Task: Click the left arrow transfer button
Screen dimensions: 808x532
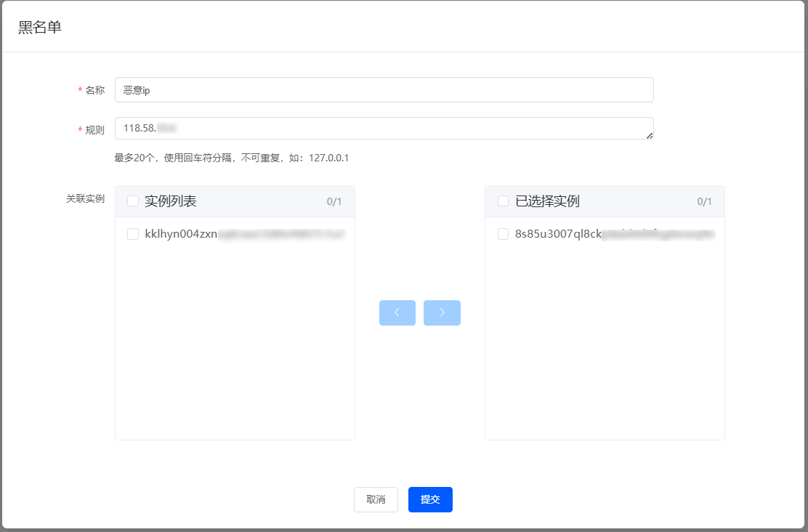Action: click(397, 313)
